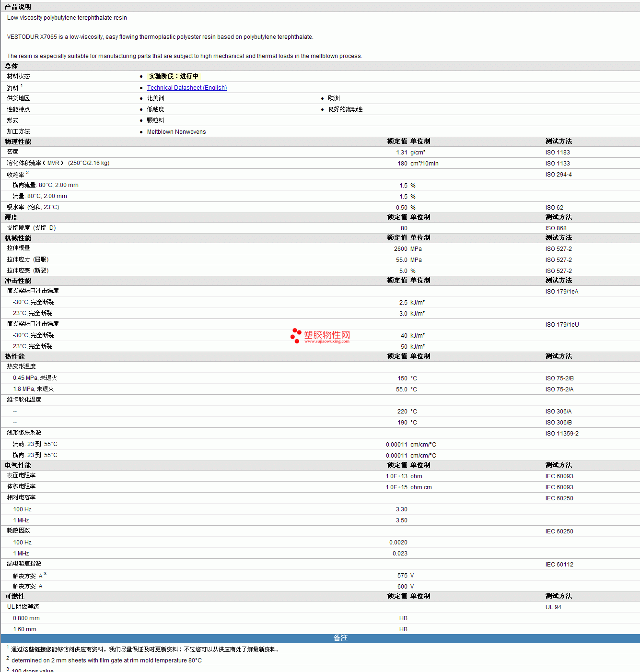
Task: Select the unnotched impact value 40
Action: pos(404,336)
